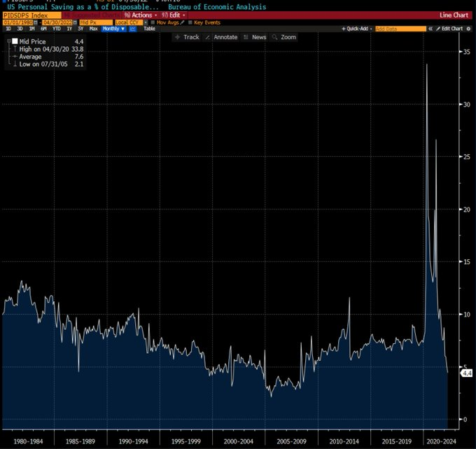Click the Local CCY currency field

point(129,22)
